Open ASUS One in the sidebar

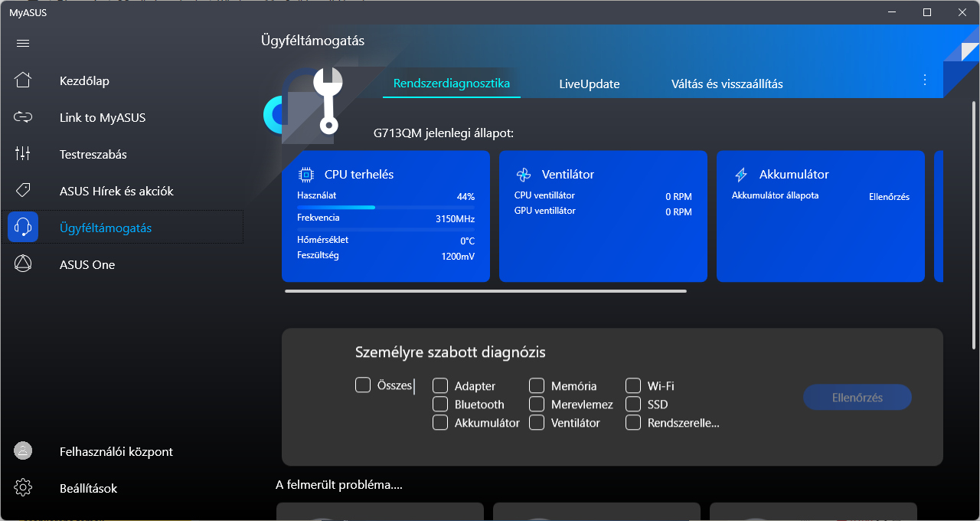[122, 264]
